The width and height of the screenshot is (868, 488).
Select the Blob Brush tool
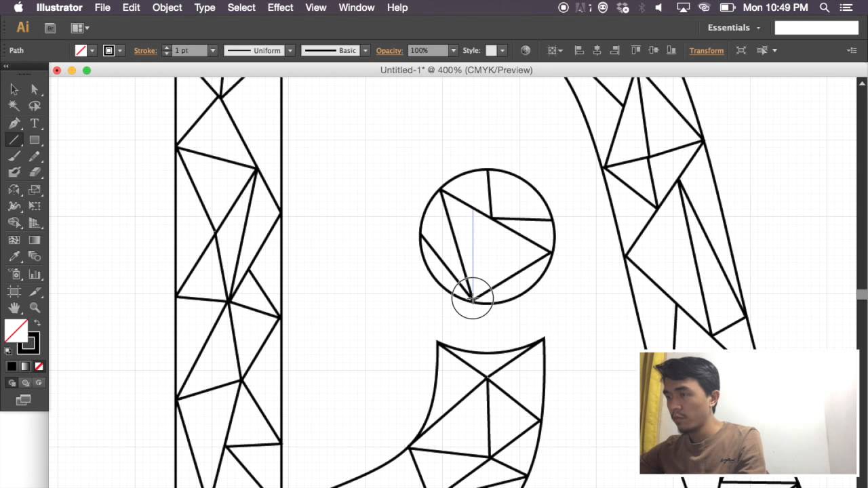14,173
